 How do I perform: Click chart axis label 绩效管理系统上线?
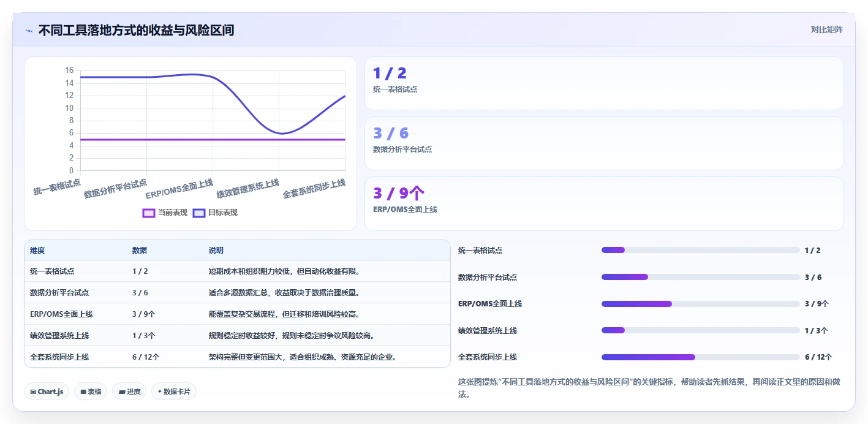[248, 189]
